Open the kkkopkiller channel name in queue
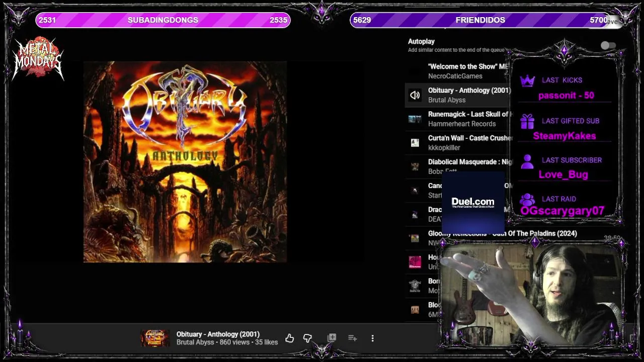 point(444,148)
